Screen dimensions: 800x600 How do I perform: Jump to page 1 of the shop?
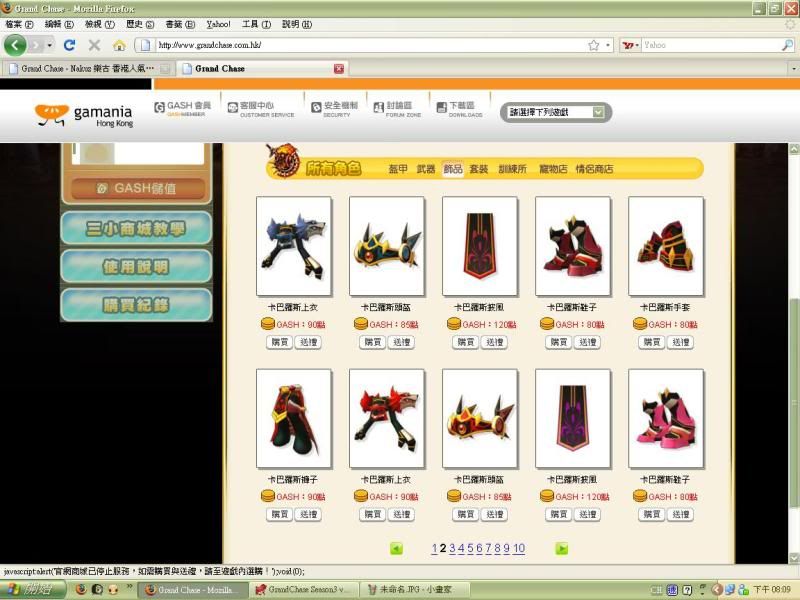pos(434,548)
